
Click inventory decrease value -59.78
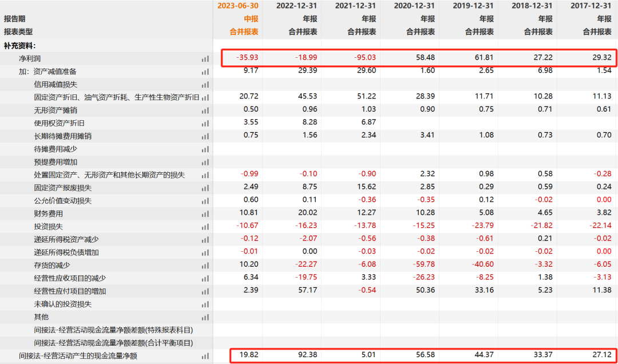(423, 264)
